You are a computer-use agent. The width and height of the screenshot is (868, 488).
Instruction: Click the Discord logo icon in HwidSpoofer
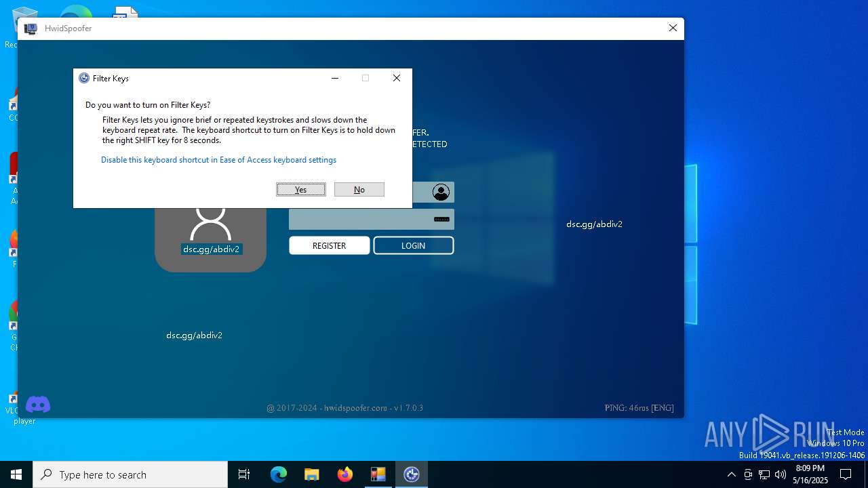(x=38, y=405)
